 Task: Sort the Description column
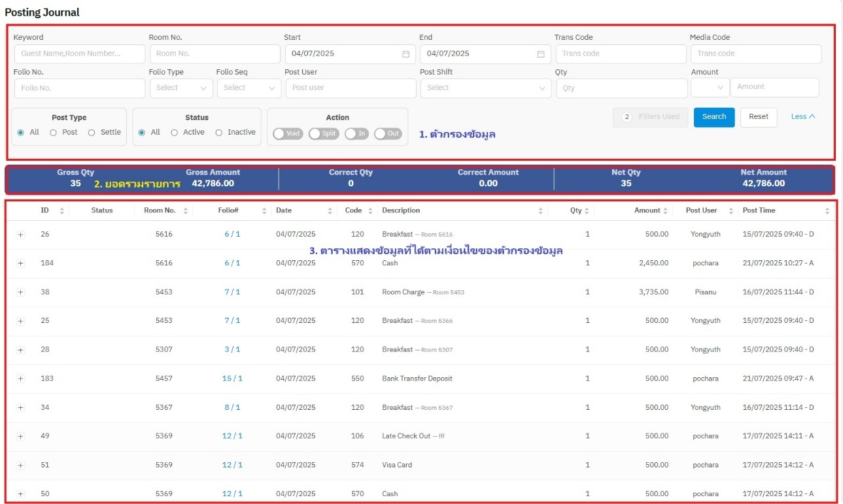click(x=540, y=210)
